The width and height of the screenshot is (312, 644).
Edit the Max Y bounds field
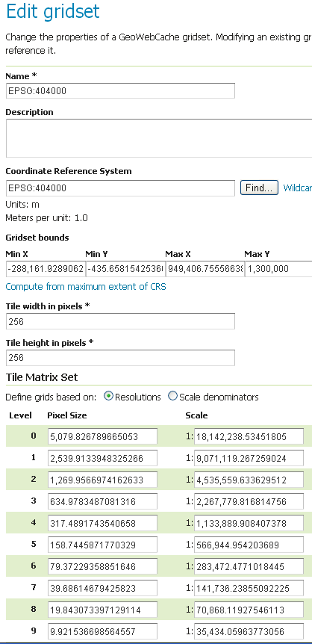pos(278,269)
